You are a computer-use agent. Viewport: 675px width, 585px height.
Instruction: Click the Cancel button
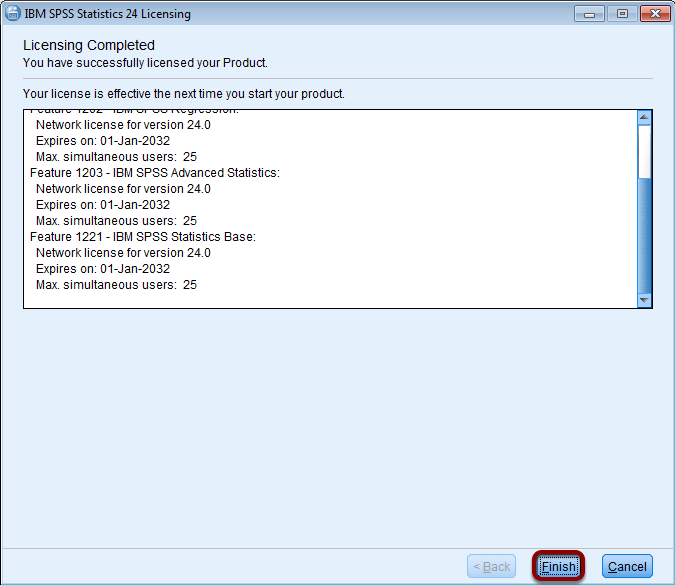[627, 566]
